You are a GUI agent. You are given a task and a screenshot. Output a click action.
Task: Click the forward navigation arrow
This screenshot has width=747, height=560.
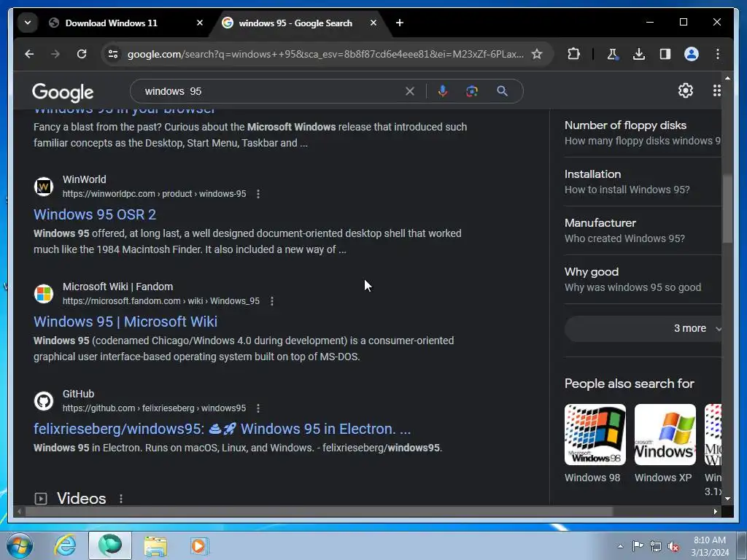coord(55,54)
